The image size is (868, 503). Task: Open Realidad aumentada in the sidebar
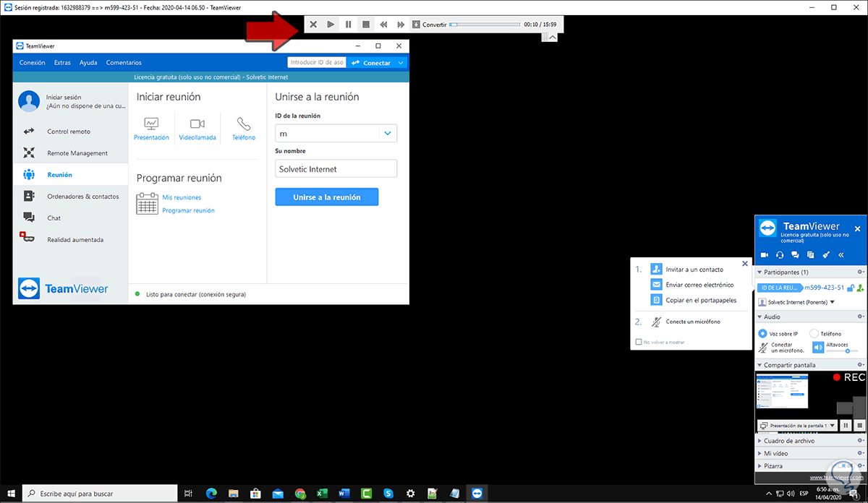click(70, 240)
